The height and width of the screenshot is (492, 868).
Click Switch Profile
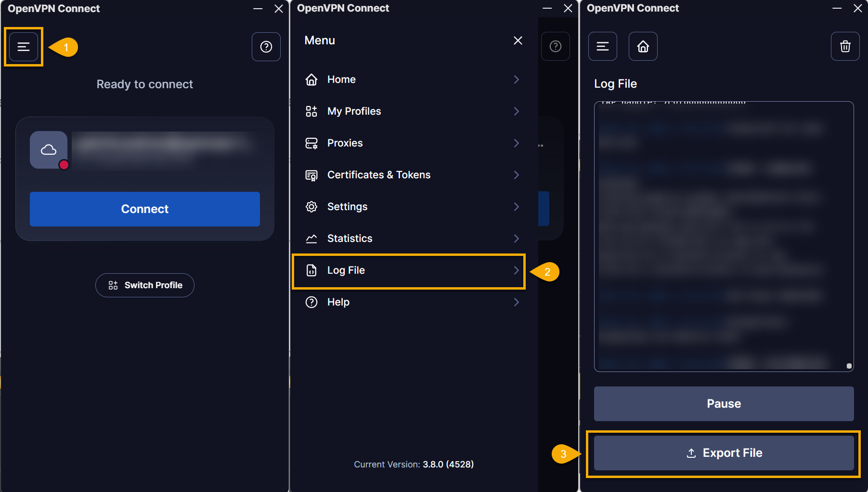[144, 285]
